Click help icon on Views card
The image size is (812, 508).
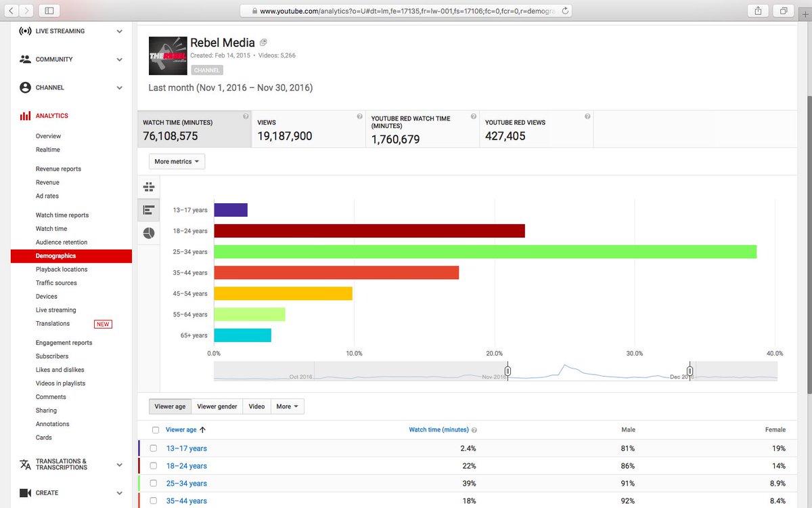359,117
